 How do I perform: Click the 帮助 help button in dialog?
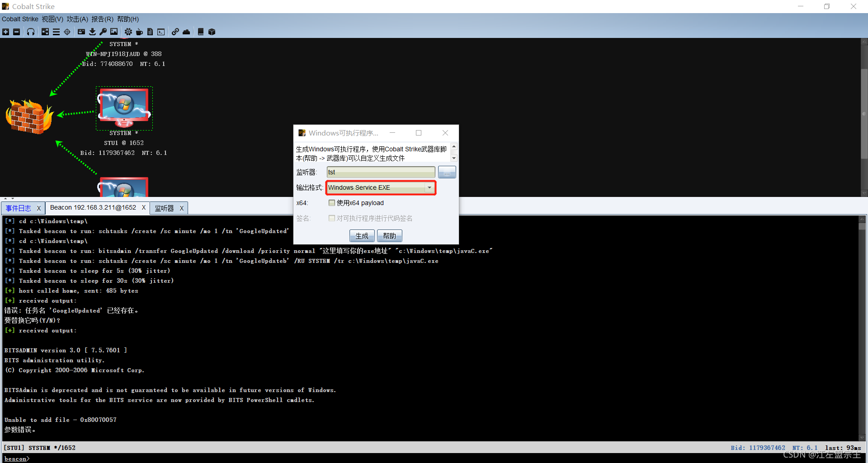(389, 236)
